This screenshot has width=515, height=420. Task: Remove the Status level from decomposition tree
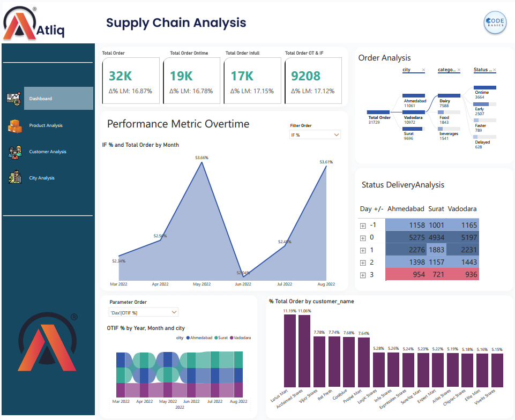coord(494,70)
